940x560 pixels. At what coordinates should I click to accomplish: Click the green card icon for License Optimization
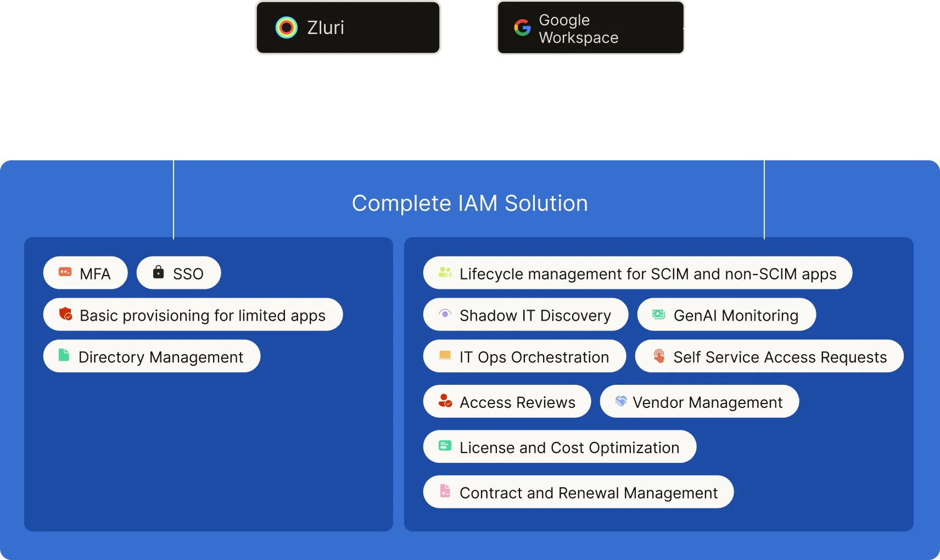(x=445, y=446)
